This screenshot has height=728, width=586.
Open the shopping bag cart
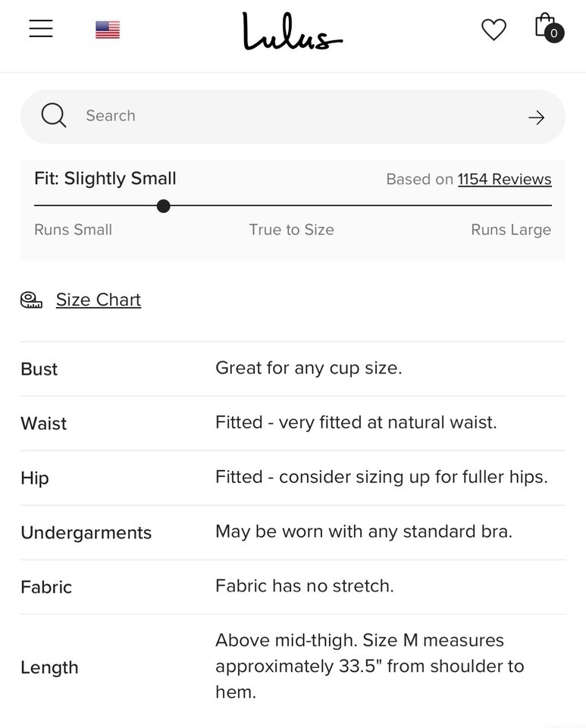547,28
